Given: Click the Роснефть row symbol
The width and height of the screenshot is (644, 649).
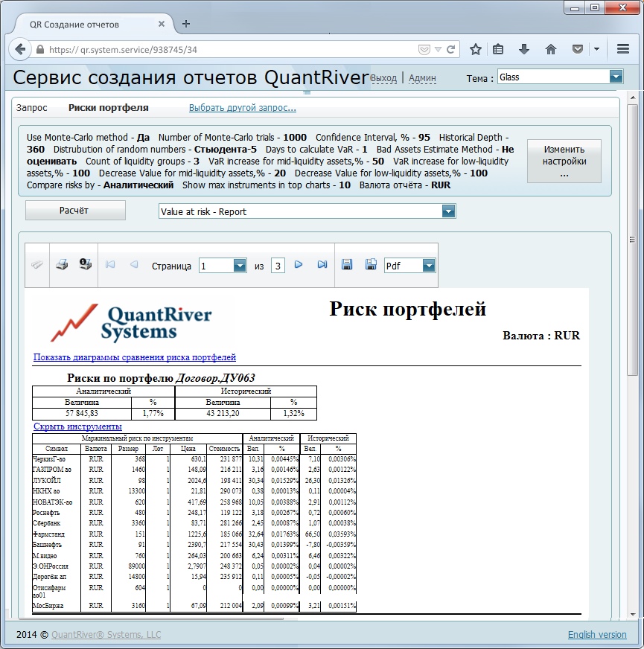Looking at the screenshot, I should point(46,512).
